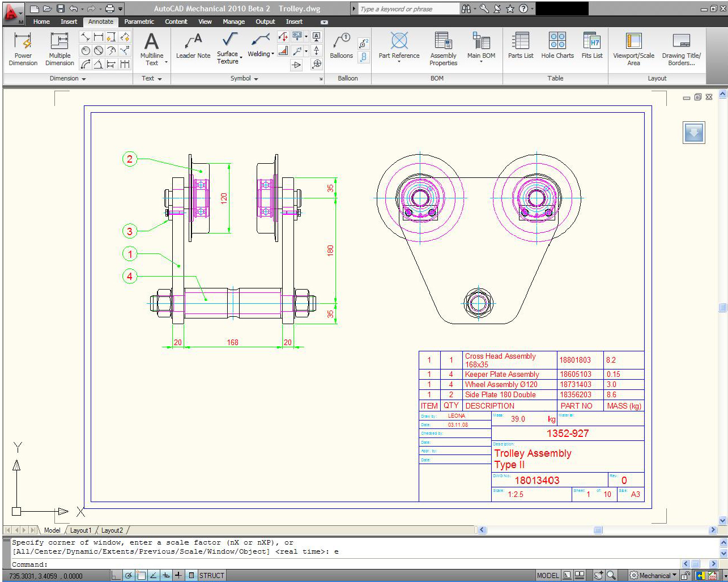Viewport: 728px width, 582px height.
Task: Select the Power Dimension tool
Action: (x=23, y=49)
